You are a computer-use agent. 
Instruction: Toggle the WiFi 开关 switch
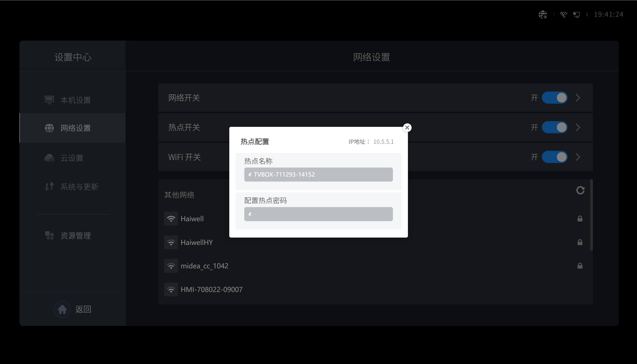point(554,157)
